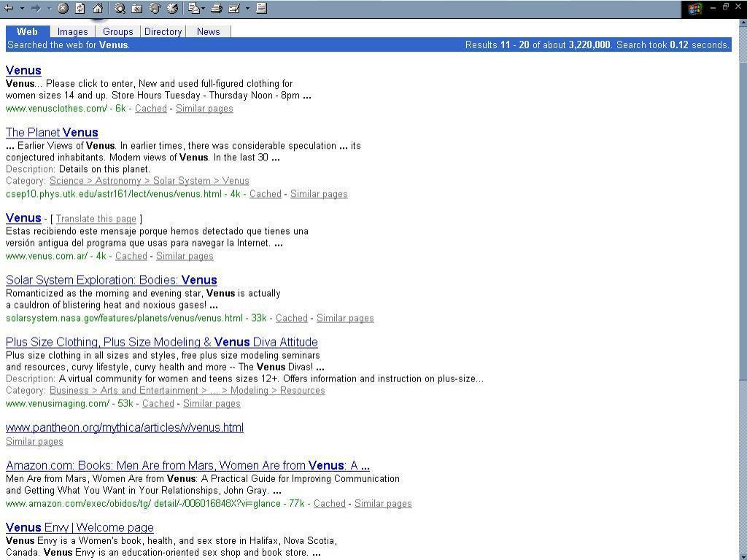Image resolution: width=747 pixels, height=560 pixels.
Task: Open Similar pages under pantheon.org result
Action: tap(34, 442)
